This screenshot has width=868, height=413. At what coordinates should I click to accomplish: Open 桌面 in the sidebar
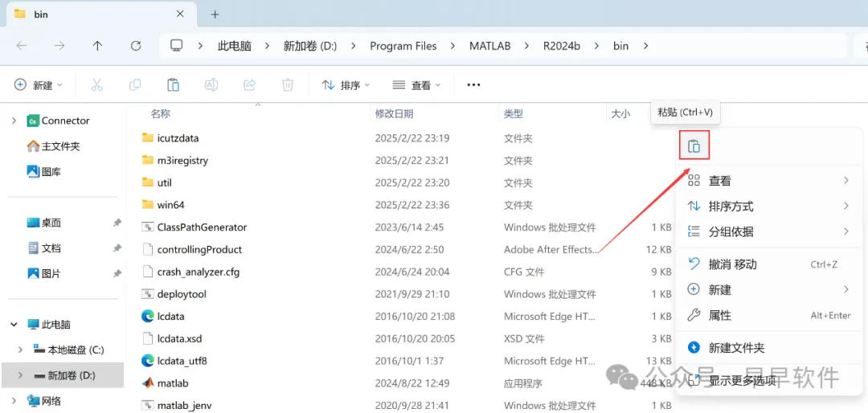click(44, 223)
